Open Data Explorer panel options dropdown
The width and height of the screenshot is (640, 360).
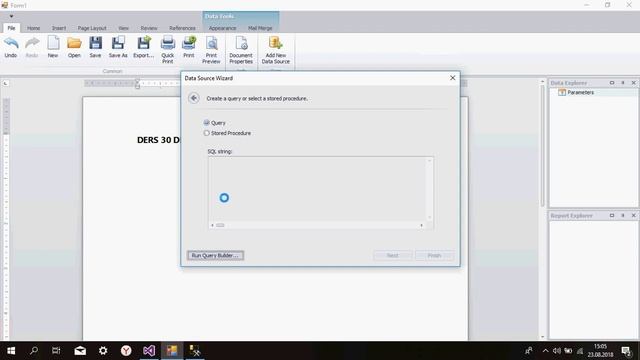(611, 83)
